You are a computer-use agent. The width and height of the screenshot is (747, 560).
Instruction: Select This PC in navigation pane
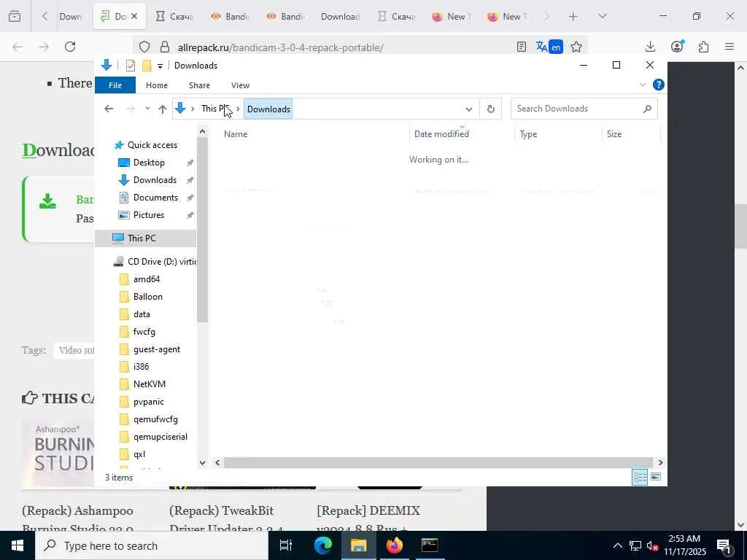(142, 238)
